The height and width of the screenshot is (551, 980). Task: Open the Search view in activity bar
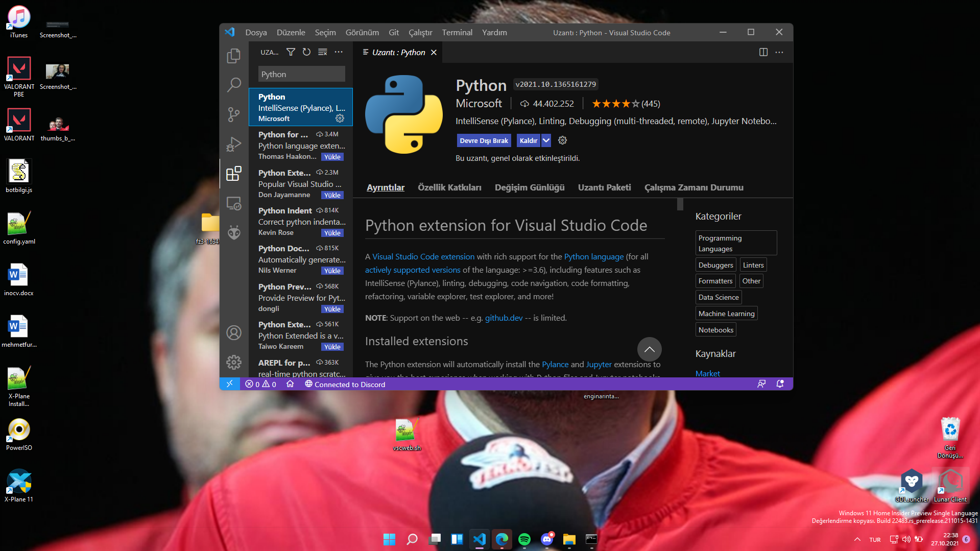(234, 84)
